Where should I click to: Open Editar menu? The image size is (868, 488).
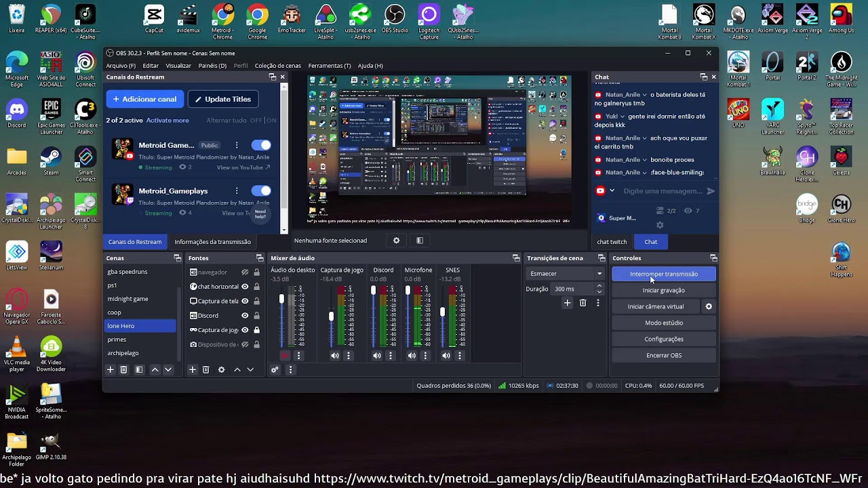151,66
